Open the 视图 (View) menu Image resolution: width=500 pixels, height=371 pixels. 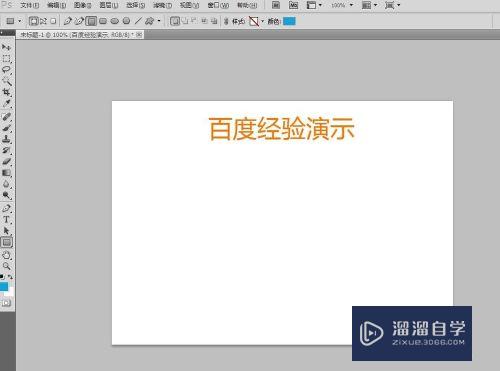click(x=189, y=5)
